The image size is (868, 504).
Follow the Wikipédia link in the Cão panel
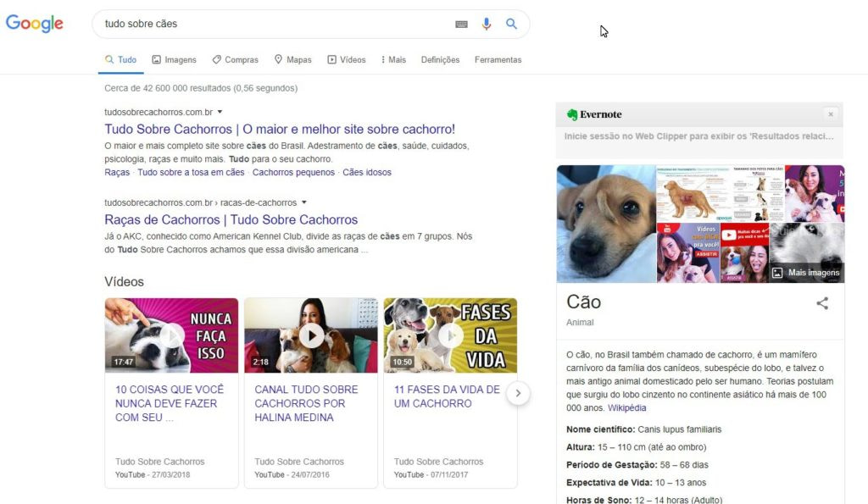[x=626, y=407]
